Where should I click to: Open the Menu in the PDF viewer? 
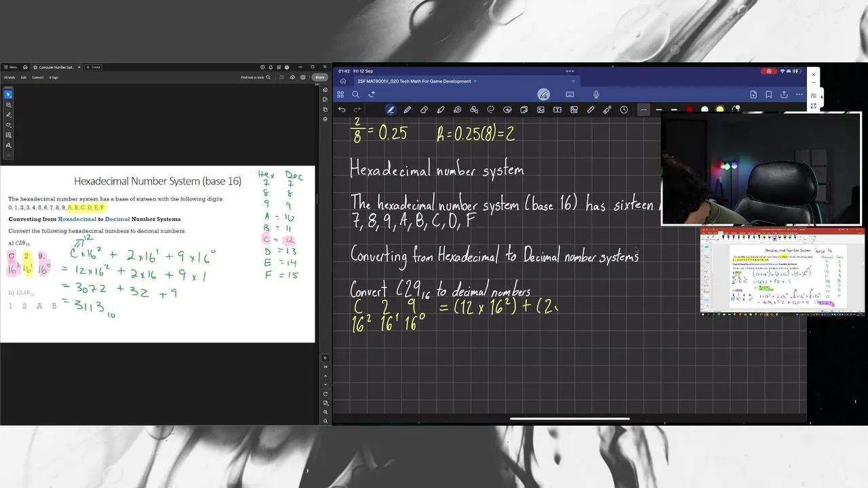pyautogui.click(x=10, y=67)
